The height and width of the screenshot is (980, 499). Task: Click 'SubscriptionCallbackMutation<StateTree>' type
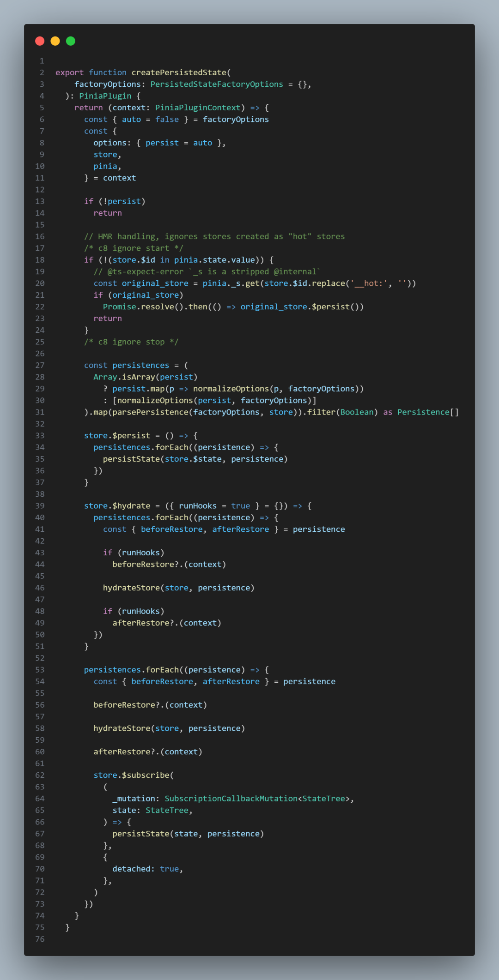pyautogui.click(x=257, y=799)
